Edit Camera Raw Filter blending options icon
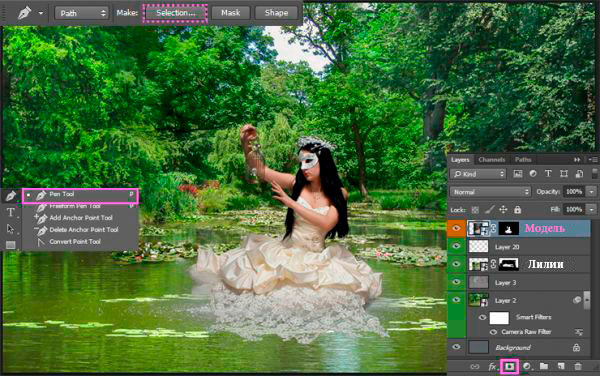The image size is (600, 376). pos(579,332)
